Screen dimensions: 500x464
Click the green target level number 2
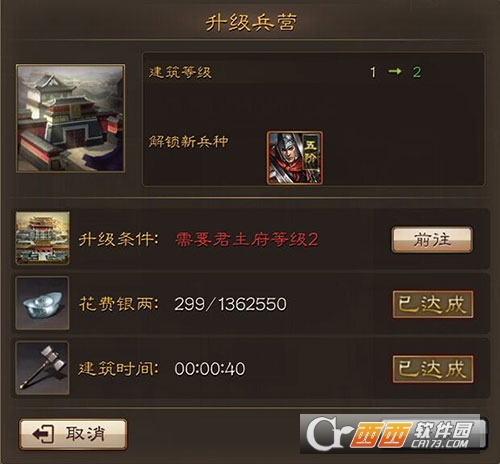417,72
